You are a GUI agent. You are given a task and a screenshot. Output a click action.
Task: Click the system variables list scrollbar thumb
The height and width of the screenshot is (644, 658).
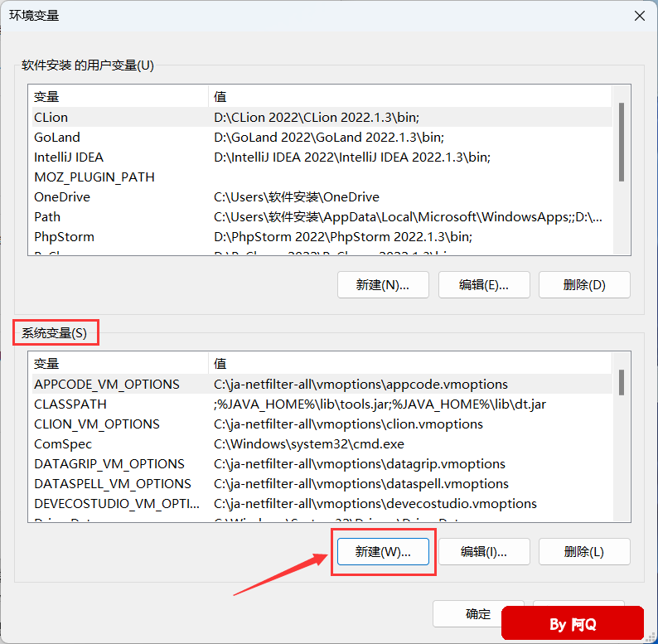[x=622, y=382]
